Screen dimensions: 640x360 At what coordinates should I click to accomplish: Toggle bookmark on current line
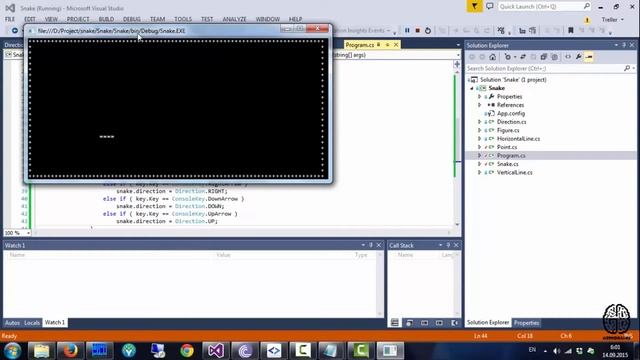point(571,31)
